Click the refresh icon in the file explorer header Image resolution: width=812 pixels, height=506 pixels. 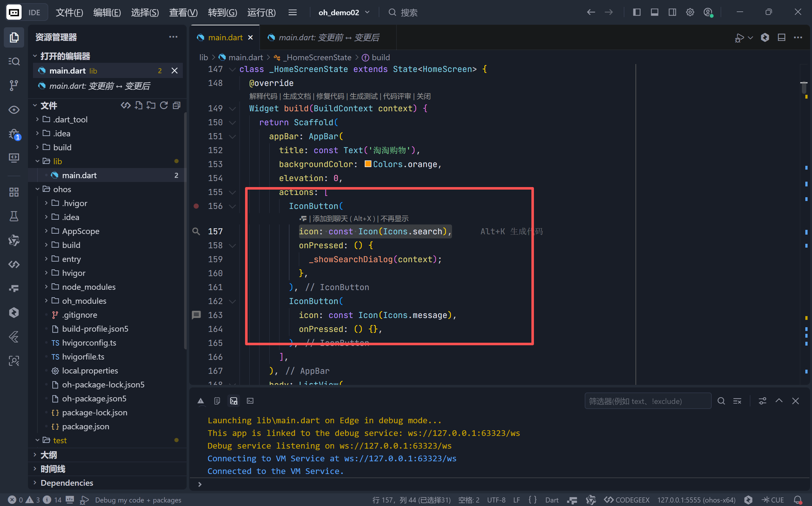click(164, 106)
